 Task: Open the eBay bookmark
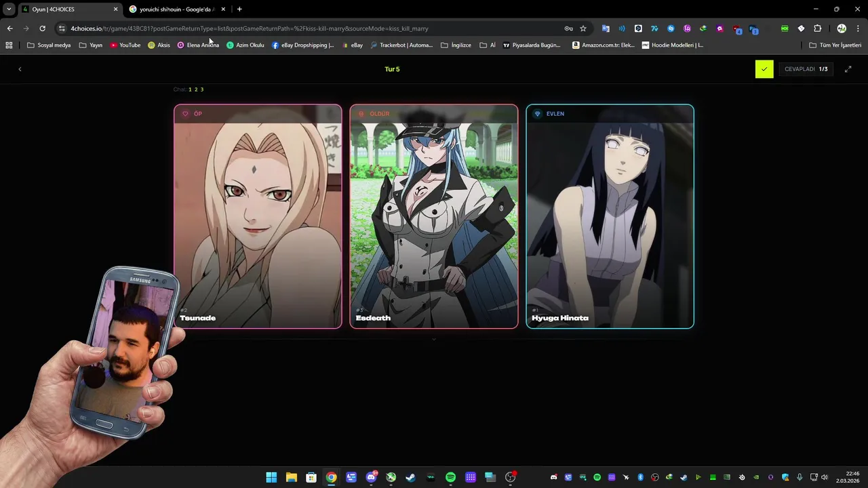click(x=353, y=45)
